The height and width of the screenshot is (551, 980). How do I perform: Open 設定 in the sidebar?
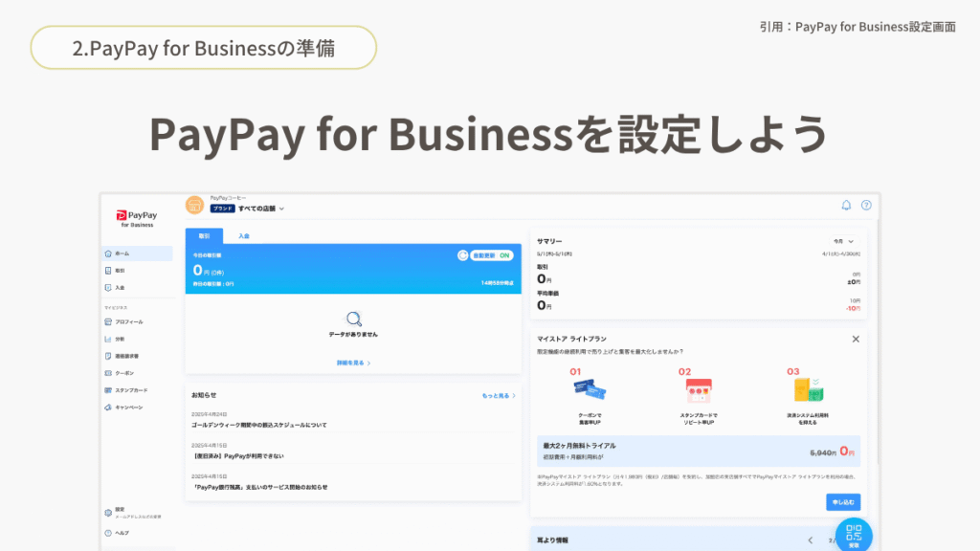[120, 512]
